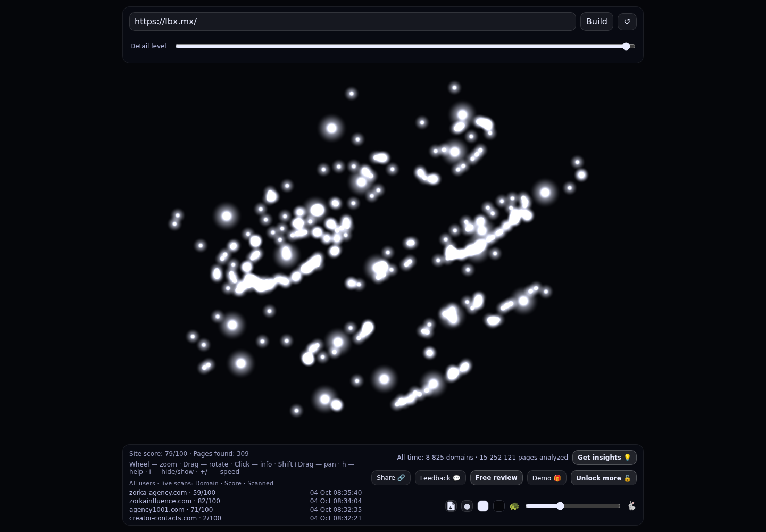Open the Share link button
Image resolution: width=766 pixels, height=532 pixels.
coord(391,478)
